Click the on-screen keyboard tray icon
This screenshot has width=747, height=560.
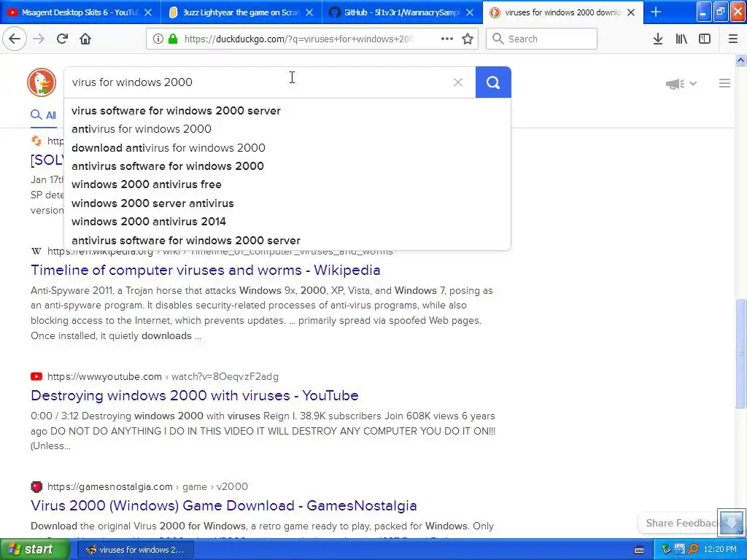[x=639, y=550]
